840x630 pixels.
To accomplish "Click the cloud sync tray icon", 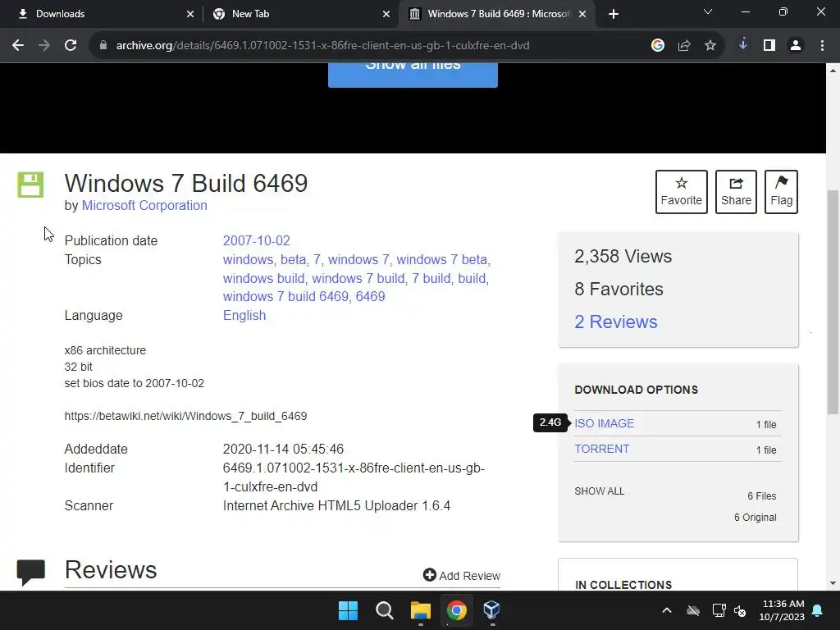I will pos(693,610).
